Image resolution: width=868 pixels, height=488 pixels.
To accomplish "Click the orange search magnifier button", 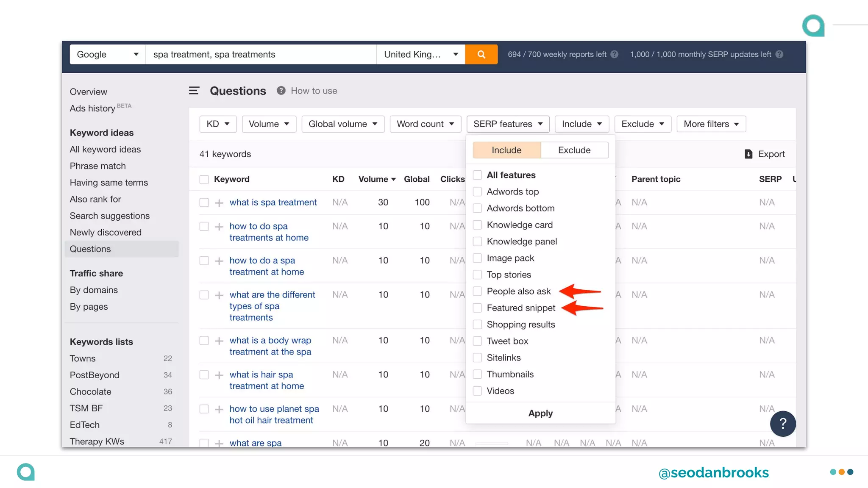I will (481, 54).
